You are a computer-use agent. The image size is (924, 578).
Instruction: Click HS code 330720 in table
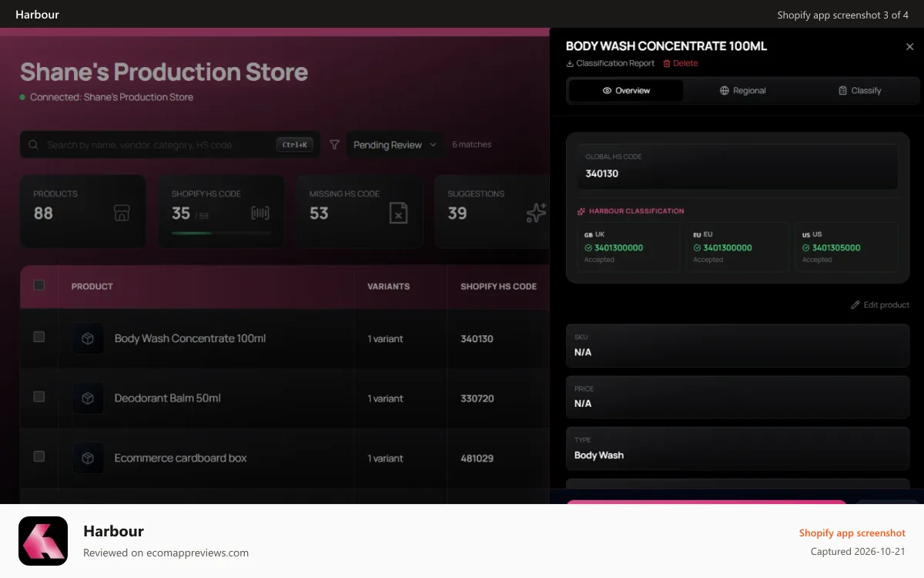tap(477, 398)
